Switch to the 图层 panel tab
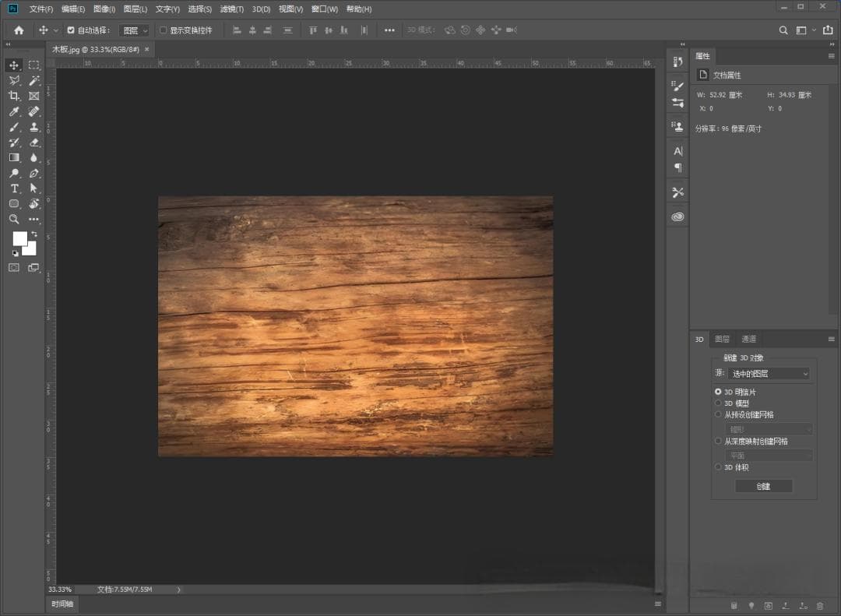The image size is (841, 616). (x=722, y=339)
